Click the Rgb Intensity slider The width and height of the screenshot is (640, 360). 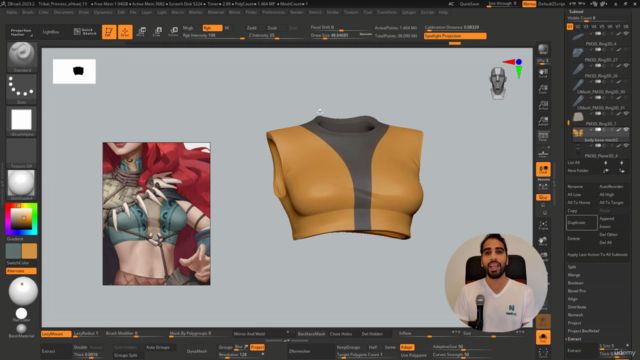[x=213, y=36]
